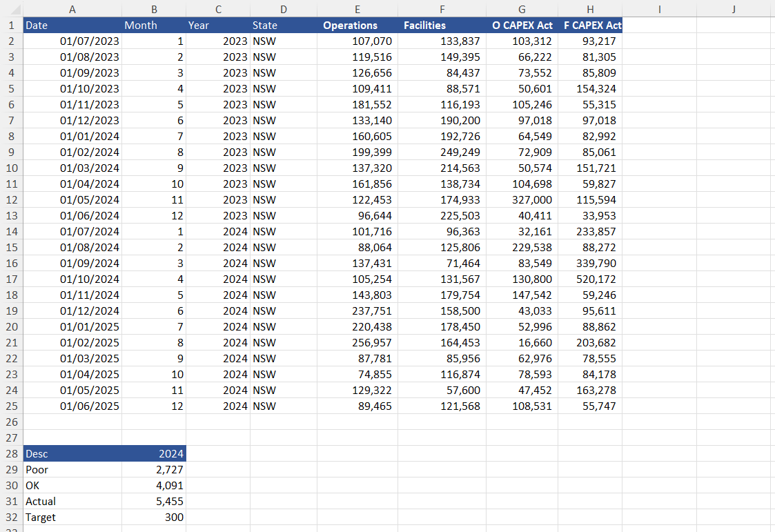Click the F CAPEX Act header
This screenshot has height=532, width=775.
[x=590, y=26]
